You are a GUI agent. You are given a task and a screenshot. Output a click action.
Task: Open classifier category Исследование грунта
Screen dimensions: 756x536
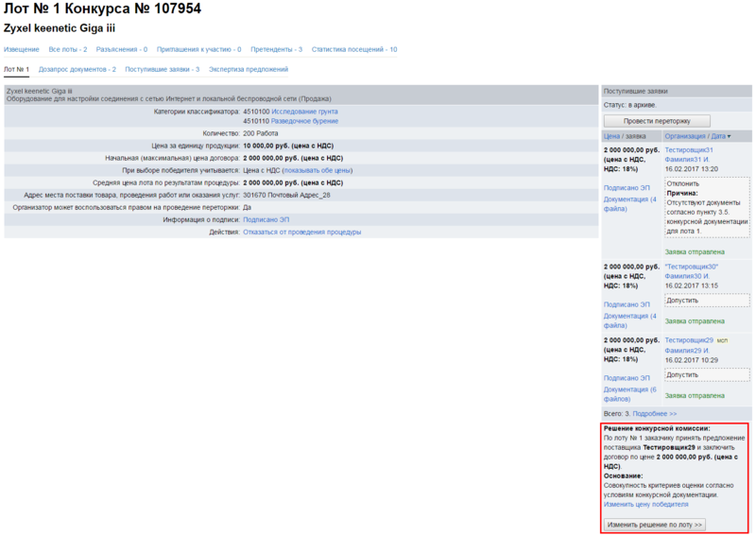coord(304,112)
